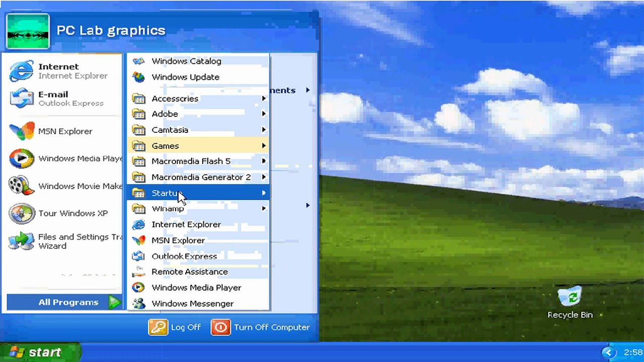Click the Log Off button
This screenshot has height=362, width=644.
[175, 327]
